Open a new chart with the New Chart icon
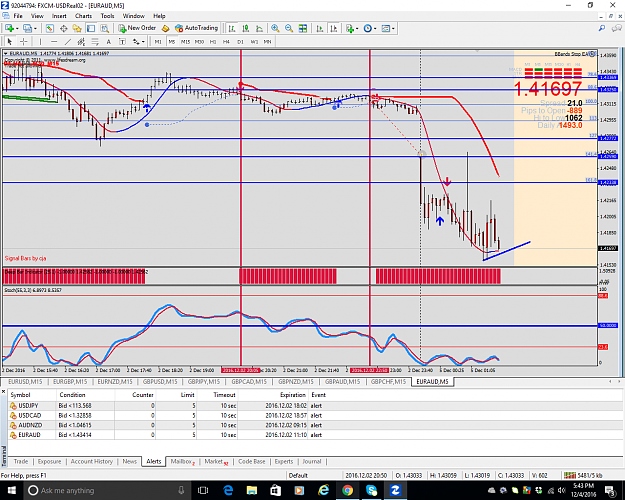 click(9, 28)
